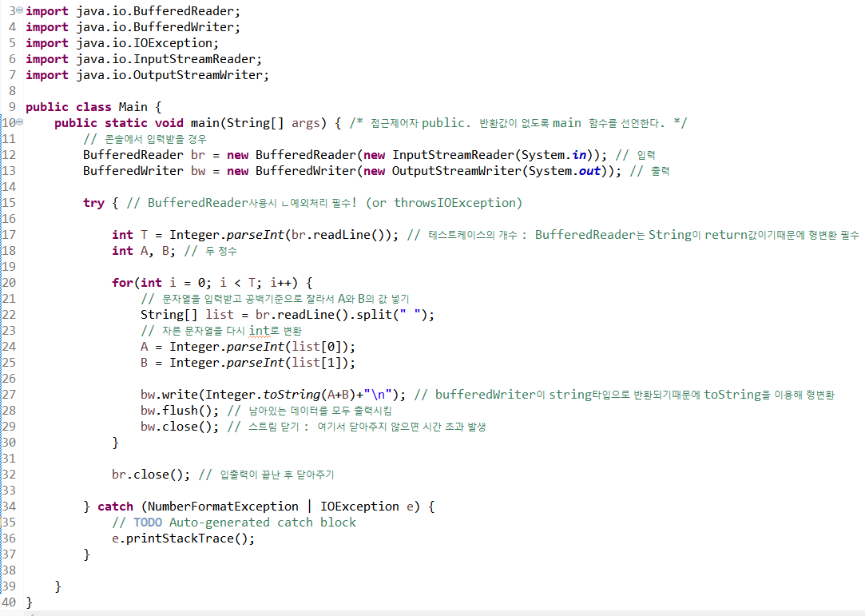Click 'java.io.BufferedWriter' in the line 4 import
The height and width of the screenshot is (616, 865).
(x=154, y=27)
